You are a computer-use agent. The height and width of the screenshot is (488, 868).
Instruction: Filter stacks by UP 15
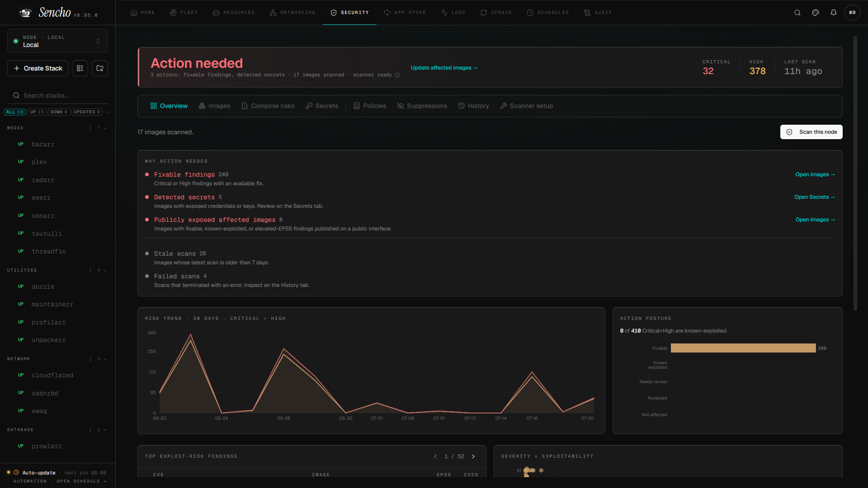[37, 112]
